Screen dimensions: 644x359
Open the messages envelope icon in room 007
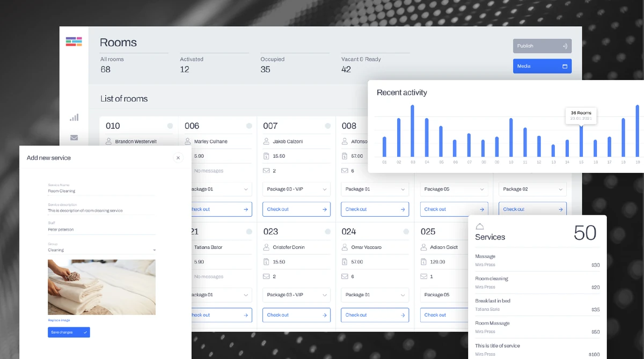point(266,171)
